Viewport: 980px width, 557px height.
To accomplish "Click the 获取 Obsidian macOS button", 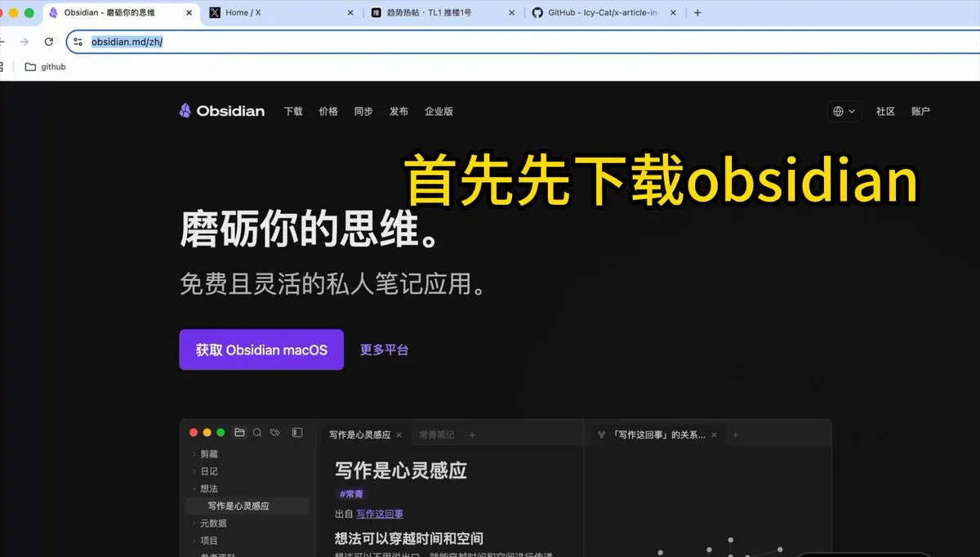I will click(x=261, y=350).
